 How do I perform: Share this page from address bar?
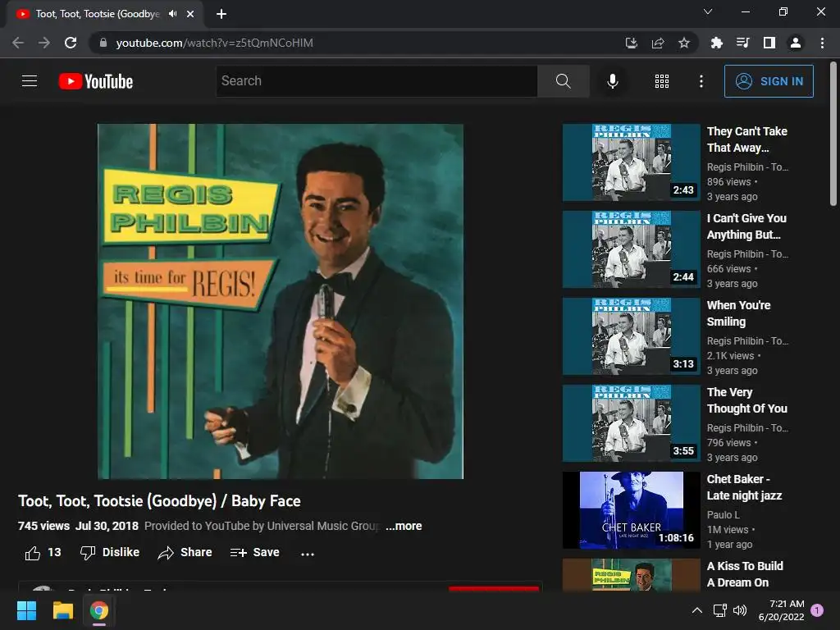click(658, 43)
